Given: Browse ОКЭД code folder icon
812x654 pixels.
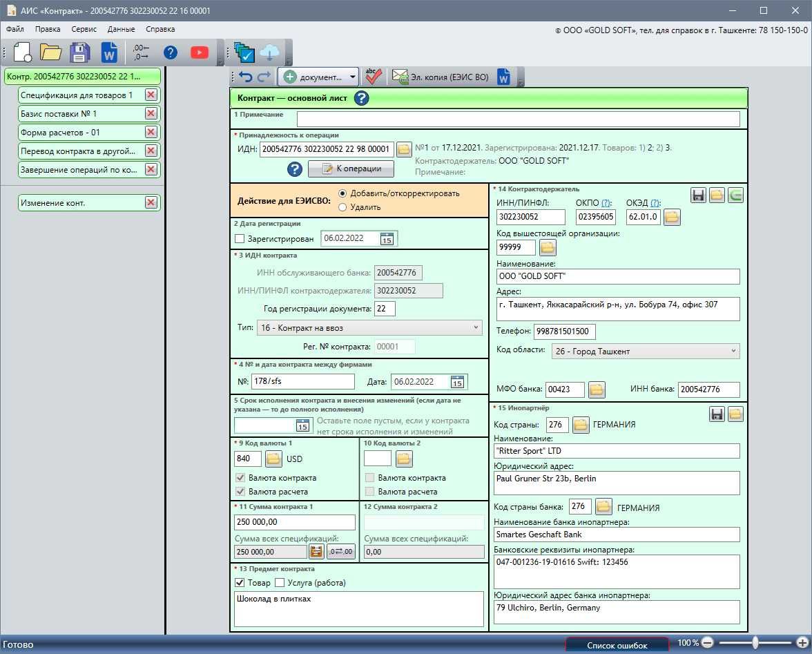Looking at the screenshot, I should click(672, 217).
